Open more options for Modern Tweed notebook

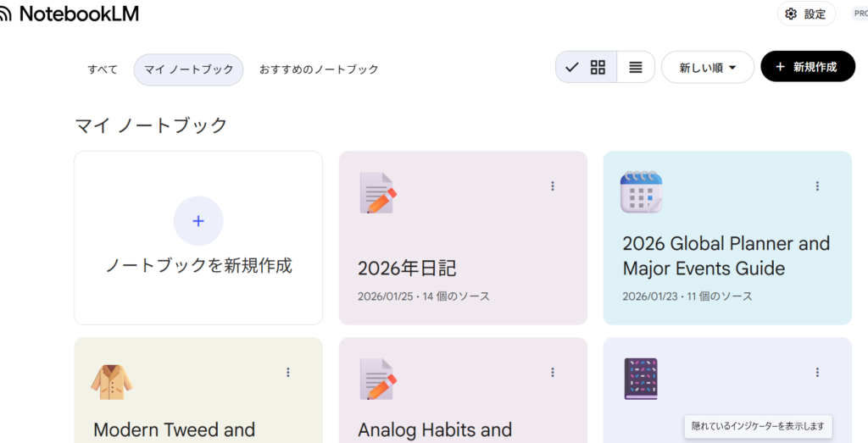point(288,372)
